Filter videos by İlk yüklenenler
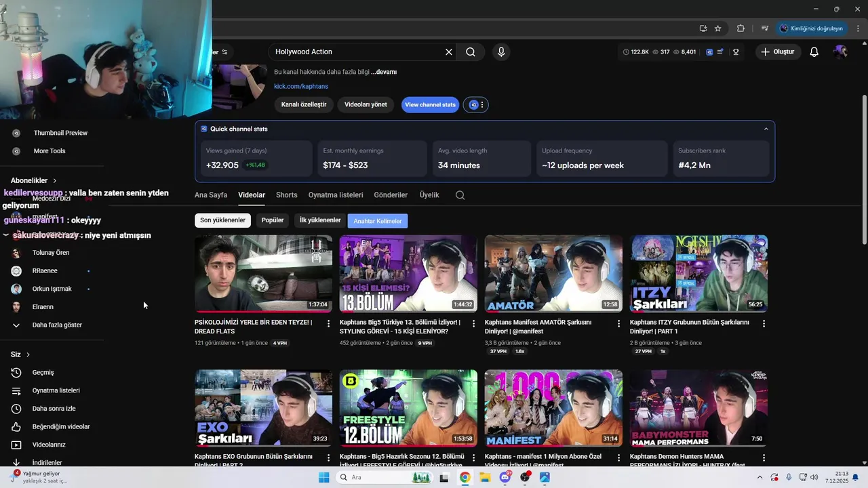This screenshot has height=488, width=868. pyautogui.click(x=320, y=220)
